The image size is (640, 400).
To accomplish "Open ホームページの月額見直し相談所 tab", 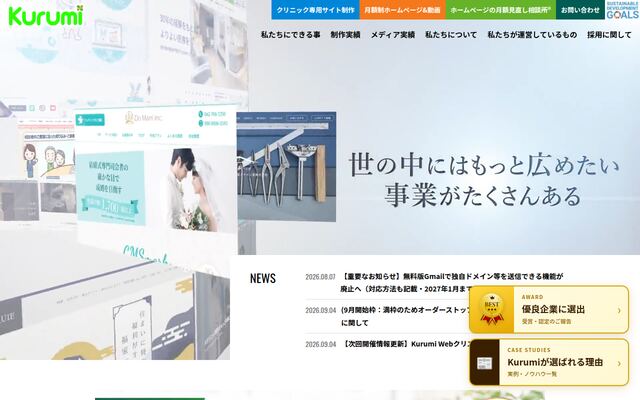I will [501, 10].
